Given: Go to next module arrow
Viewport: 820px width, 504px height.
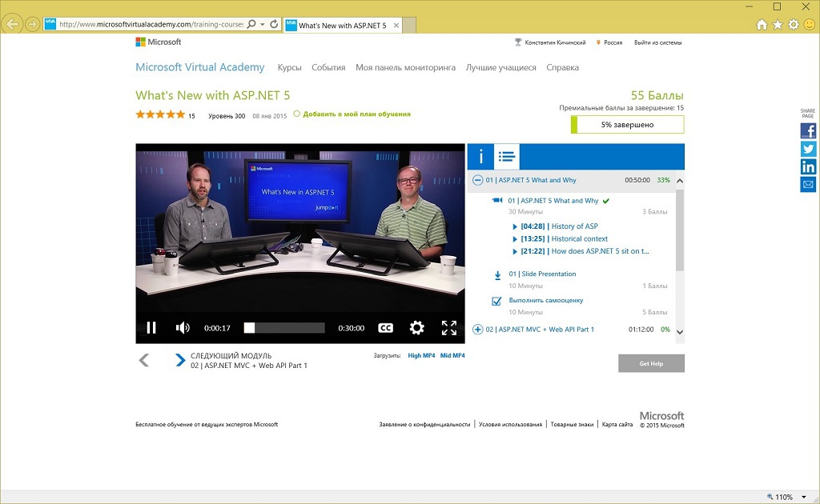Looking at the screenshot, I should tap(180, 360).
